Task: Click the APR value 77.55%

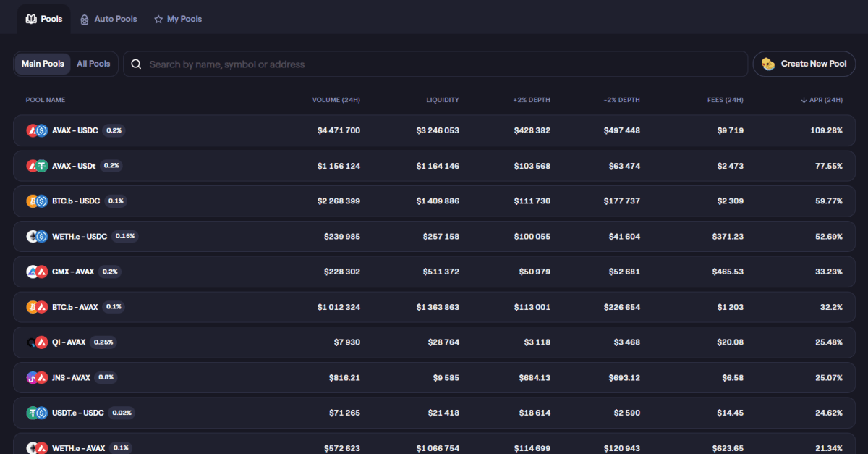Action: [x=829, y=166]
